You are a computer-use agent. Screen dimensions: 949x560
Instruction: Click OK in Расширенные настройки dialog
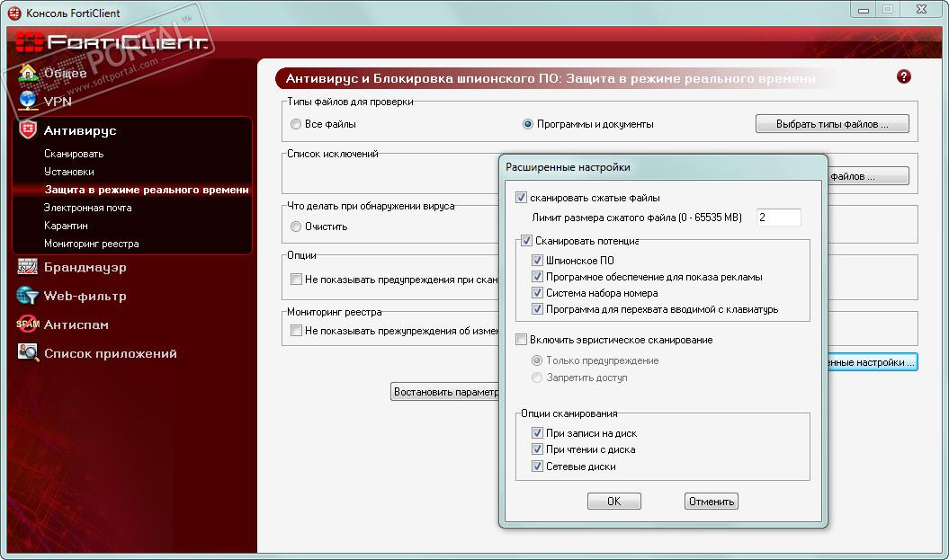tap(613, 502)
